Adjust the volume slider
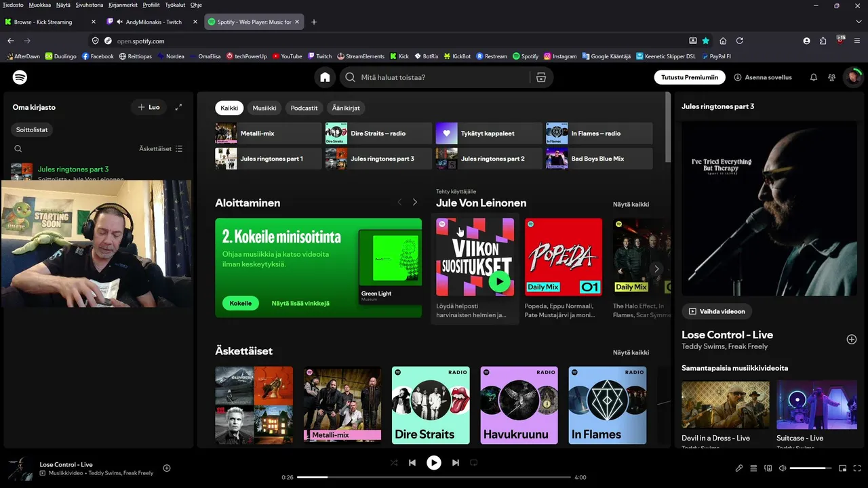The height and width of the screenshot is (488, 868). [x=811, y=468]
